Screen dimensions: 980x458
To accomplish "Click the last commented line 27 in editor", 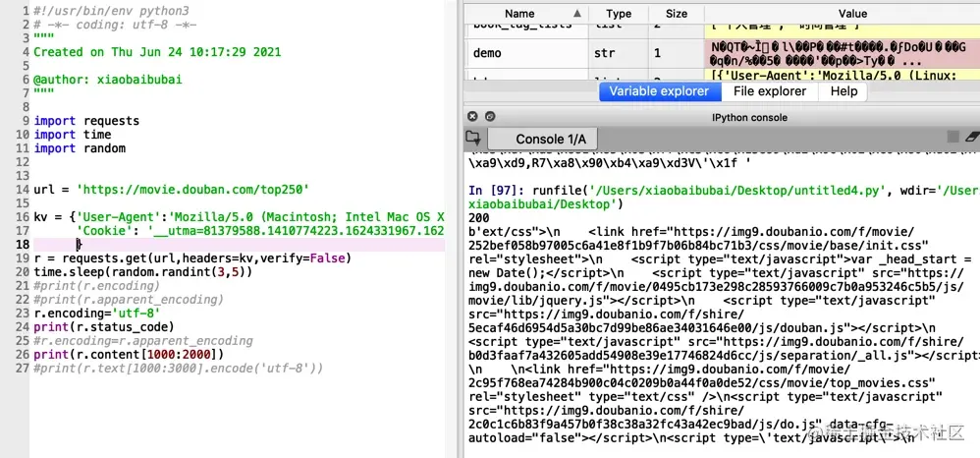I will (178, 369).
